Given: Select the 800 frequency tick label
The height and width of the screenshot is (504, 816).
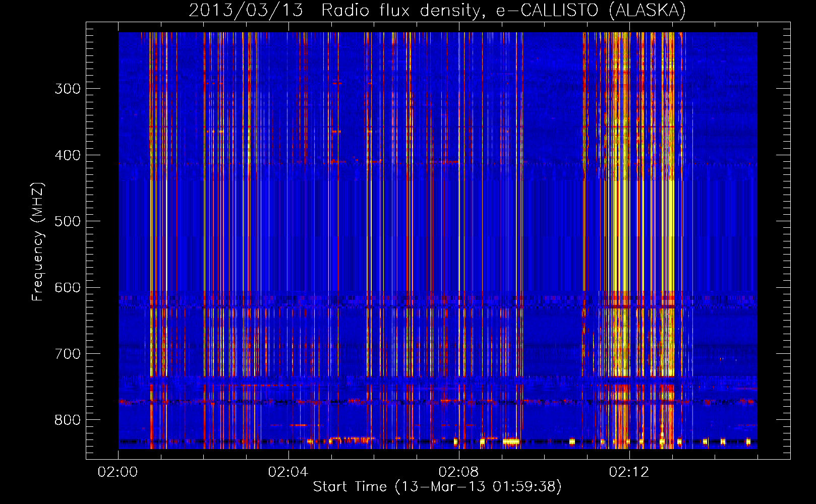Looking at the screenshot, I should (x=68, y=420).
